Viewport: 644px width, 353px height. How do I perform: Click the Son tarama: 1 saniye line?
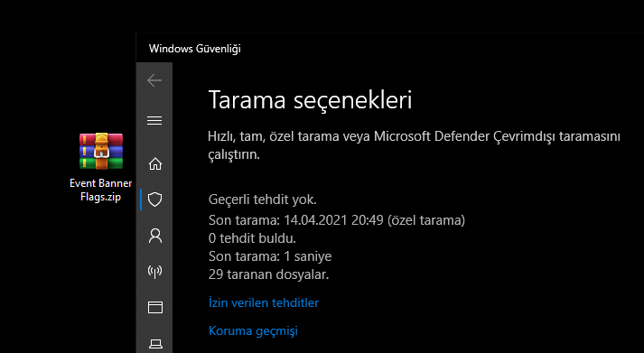(270, 256)
